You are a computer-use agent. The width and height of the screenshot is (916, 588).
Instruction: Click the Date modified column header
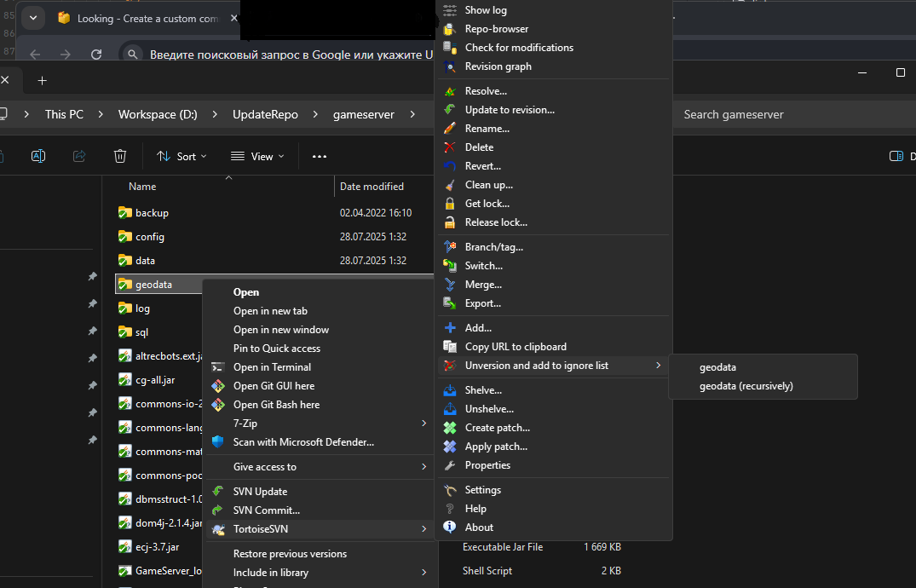[x=372, y=187]
